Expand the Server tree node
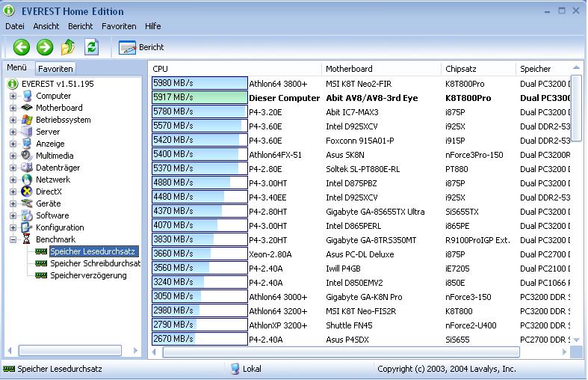588x380 pixels. point(13,132)
